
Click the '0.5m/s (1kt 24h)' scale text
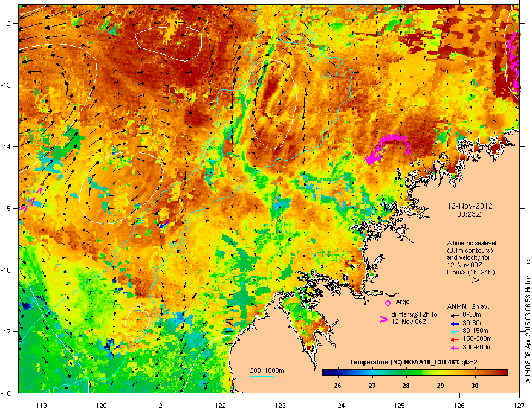pyautogui.click(x=470, y=273)
